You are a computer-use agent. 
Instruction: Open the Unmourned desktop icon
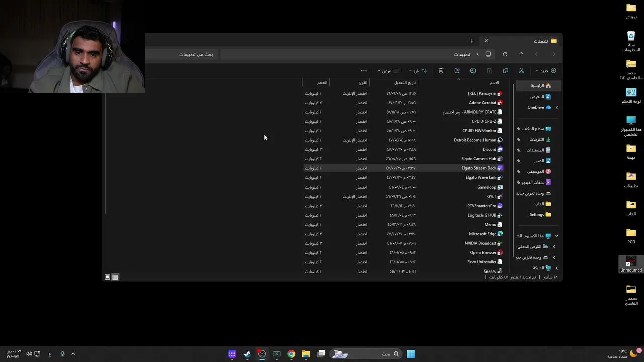click(x=631, y=264)
